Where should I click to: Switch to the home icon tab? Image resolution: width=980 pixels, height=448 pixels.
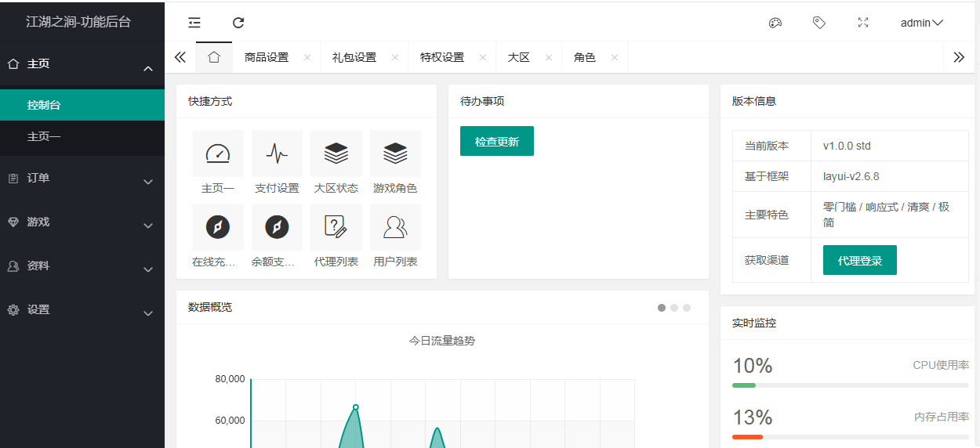pyautogui.click(x=214, y=57)
